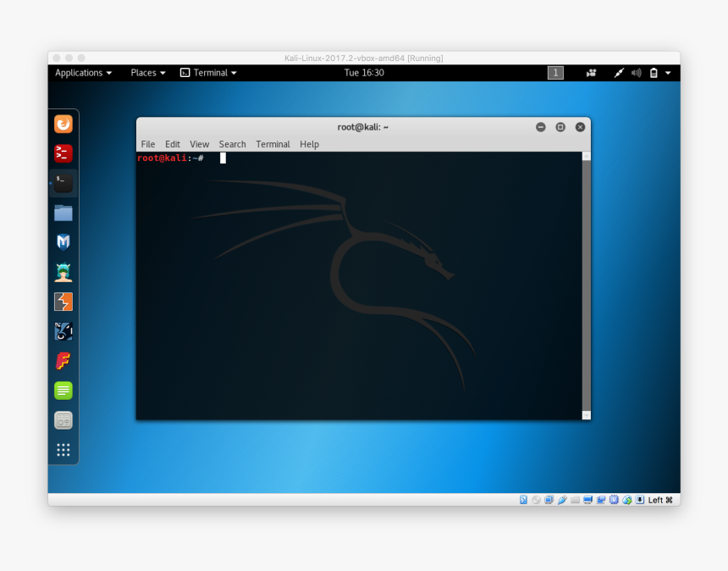This screenshot has width=728, height=571.
Task: Click the terminal scrollbar down arrow
Action: point(587,415)
